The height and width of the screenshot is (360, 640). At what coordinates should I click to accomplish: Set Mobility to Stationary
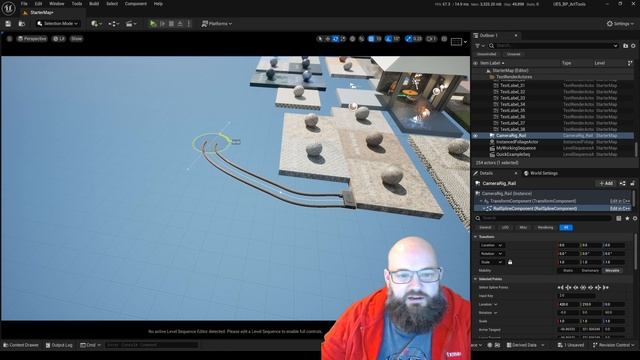pos(590,271)
